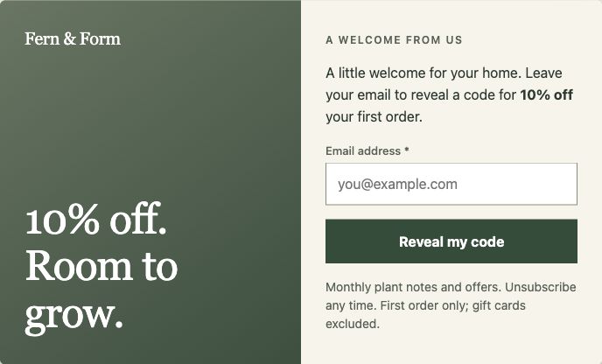Click the Monthly plant notes text
Screen dimensions: 602x364
point(393,287)
